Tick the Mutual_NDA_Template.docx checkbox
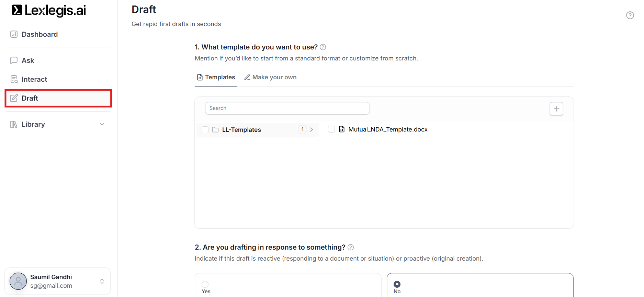This screenshot has width=644, height=297. [331, 129]
